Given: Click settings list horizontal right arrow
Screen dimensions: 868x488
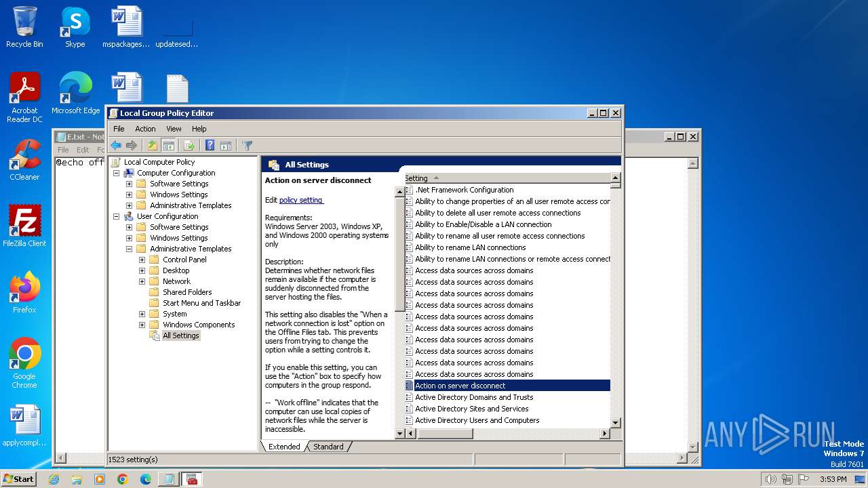Looking at the screenshot, I should (x=605, y=434).
